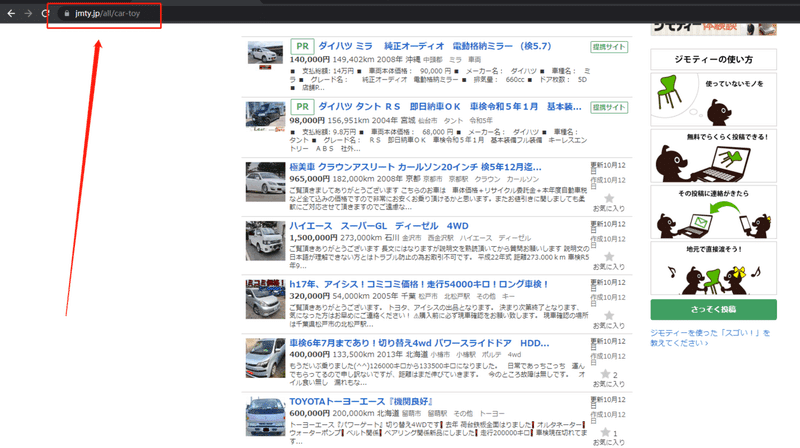Viewport: 800px width, 448px height.
Task: Click the その投稿に連絡がきたら illustration
Action: coord(713,212)
